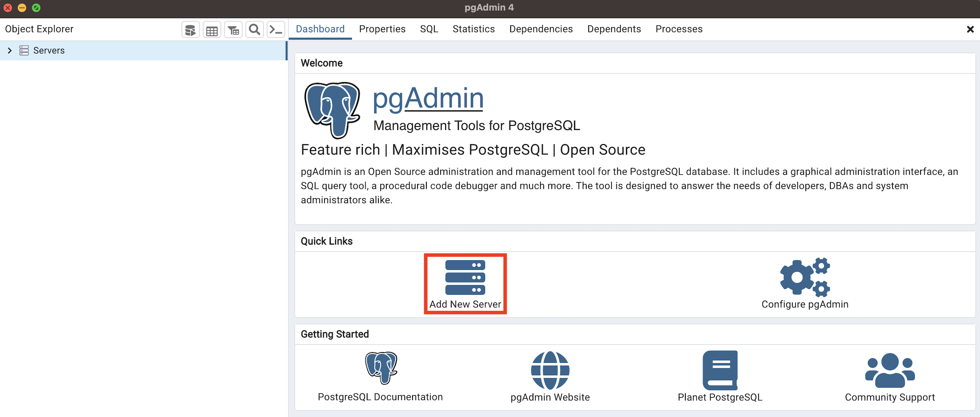Switch to the Properties tab

pos(382,29)
